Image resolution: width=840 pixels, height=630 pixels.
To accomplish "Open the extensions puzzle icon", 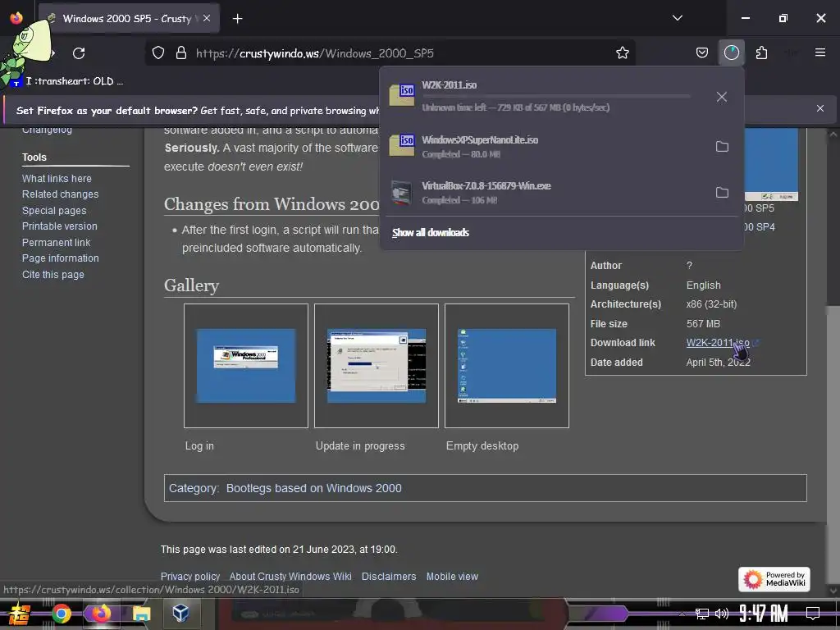I will click(x=761, y=52).
